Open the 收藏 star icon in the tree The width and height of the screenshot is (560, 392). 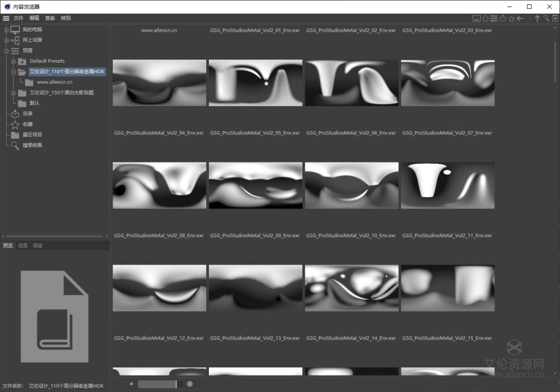coord(15,125)
